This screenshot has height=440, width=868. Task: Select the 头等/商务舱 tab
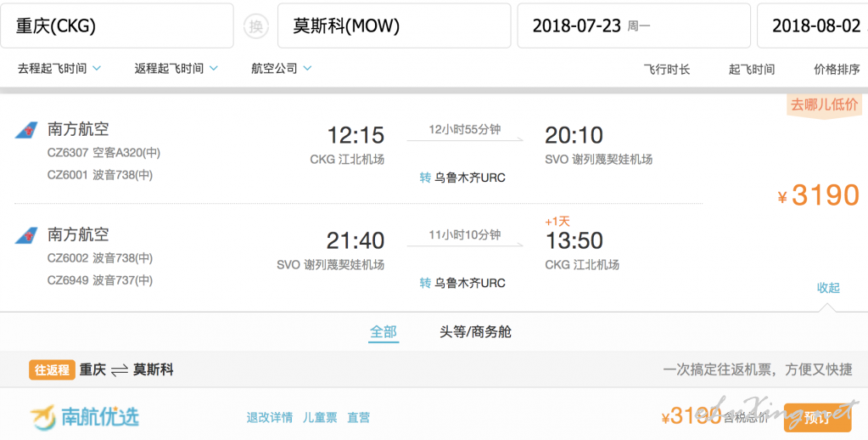pyautogui.click(x=475, y=332)
